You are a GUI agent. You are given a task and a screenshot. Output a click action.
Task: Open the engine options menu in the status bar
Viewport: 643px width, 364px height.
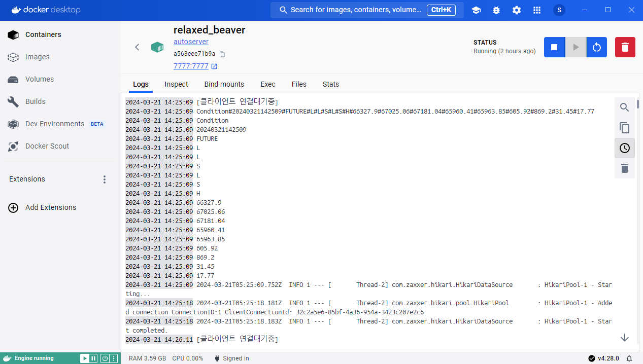114,358
